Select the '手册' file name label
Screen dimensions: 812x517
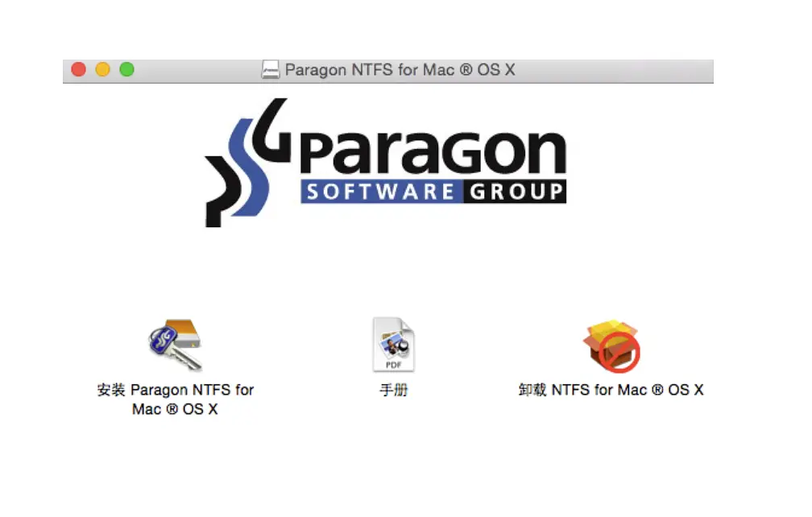tap(394, 390)
